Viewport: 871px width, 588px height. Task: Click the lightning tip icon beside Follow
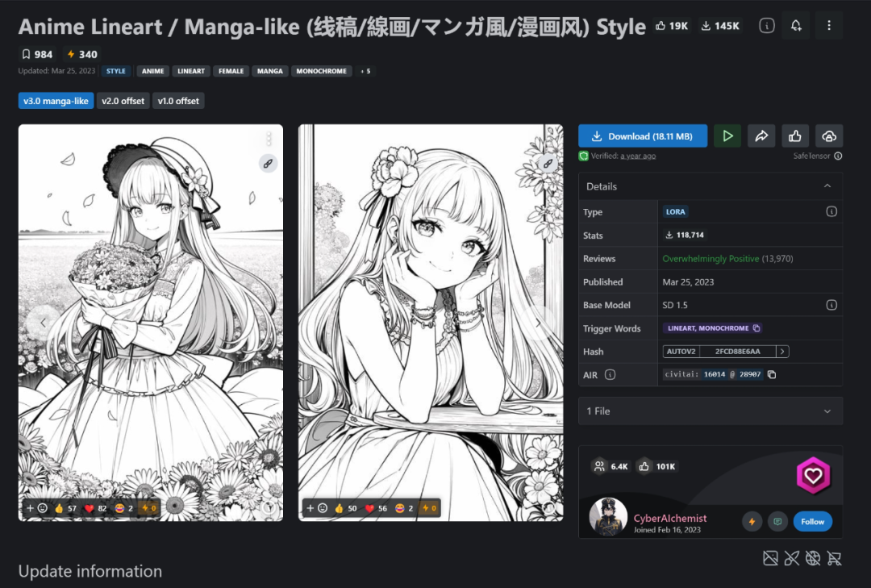(x=752, y=522)
